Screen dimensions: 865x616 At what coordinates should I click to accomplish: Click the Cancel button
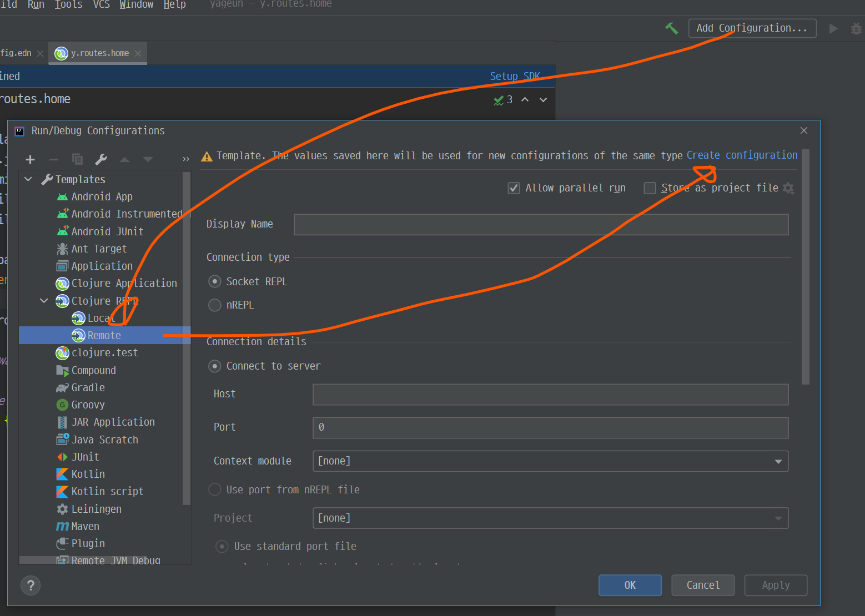click(x=703, y=585)
